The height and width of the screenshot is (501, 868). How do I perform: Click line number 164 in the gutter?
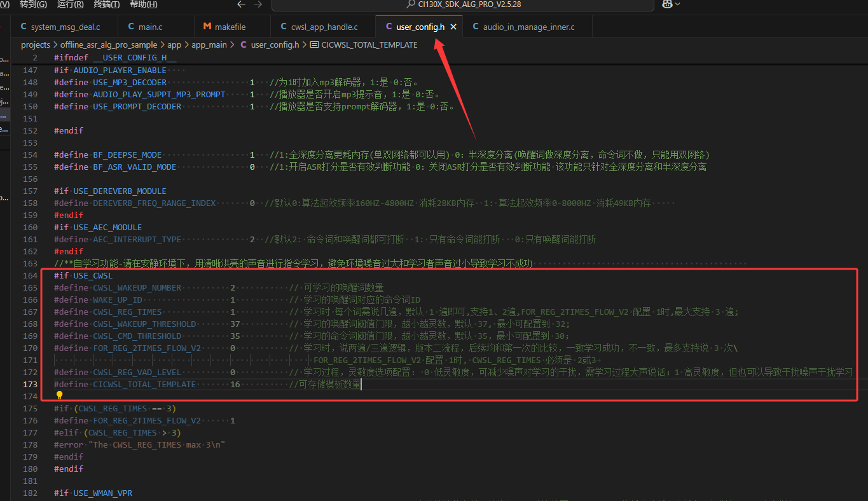click(30, 275)
